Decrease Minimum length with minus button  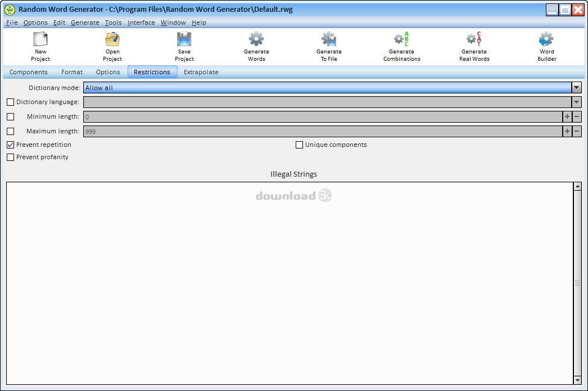(577, 116)
